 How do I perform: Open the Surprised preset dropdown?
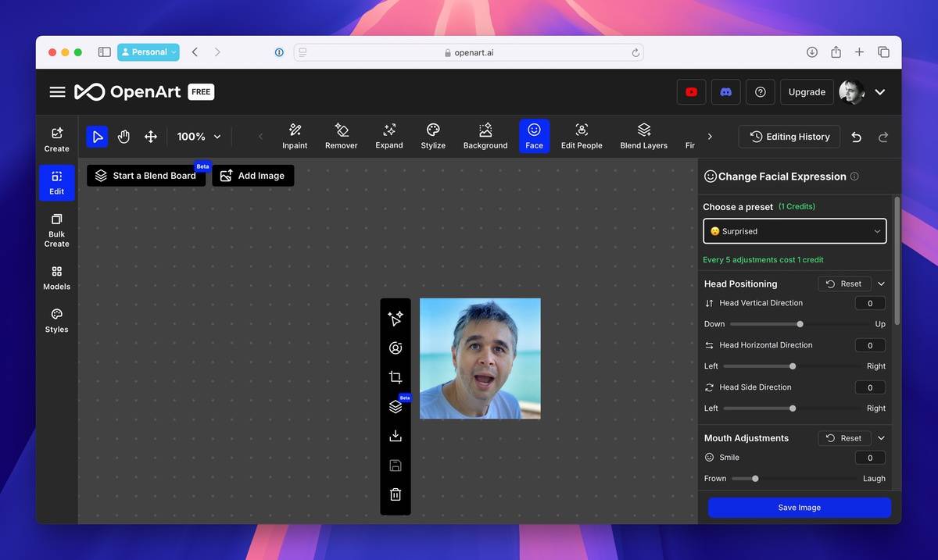click(x=795, y=231)
